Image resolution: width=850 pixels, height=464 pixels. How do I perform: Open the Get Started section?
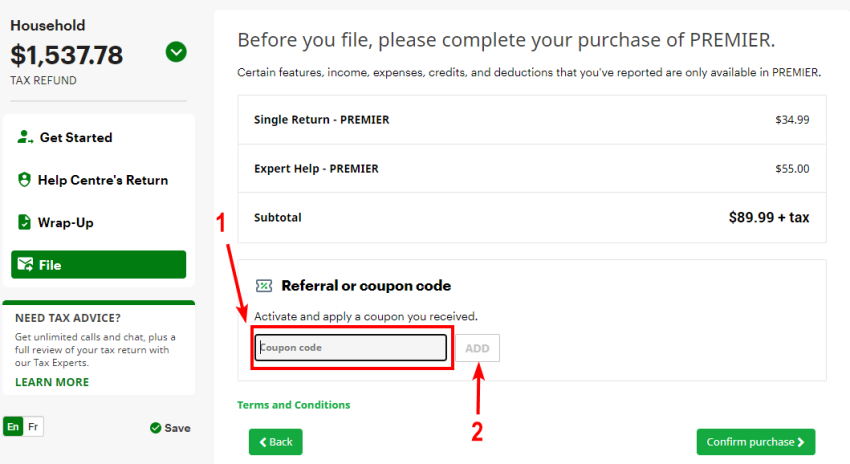(x=75, y=138)
